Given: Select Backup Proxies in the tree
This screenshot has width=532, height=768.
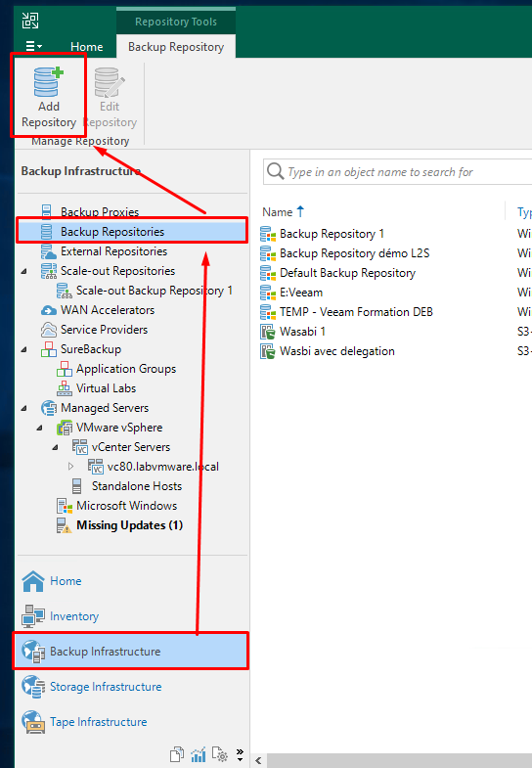Looking at the screenshot, I should pos(100,211).
